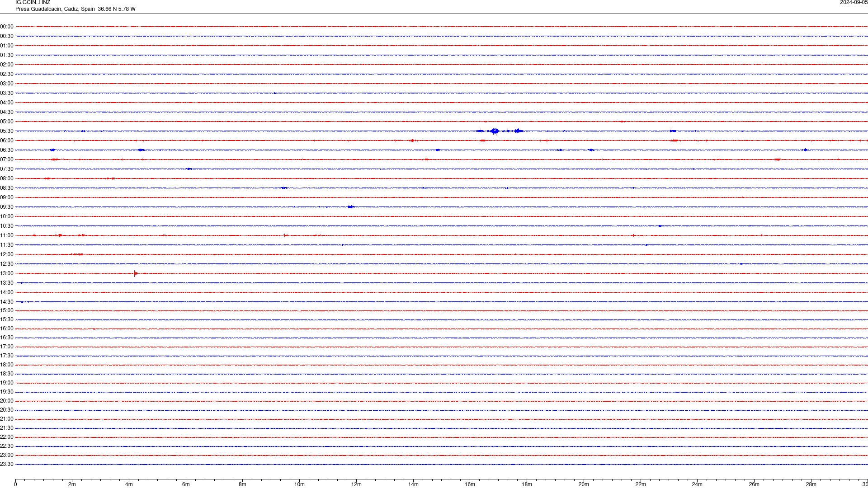This screenshot has width=868, height=488.
Task: Click the largest seismic burst on 05:30 trace
Action: pyautogui.click(x=494, y=131)
